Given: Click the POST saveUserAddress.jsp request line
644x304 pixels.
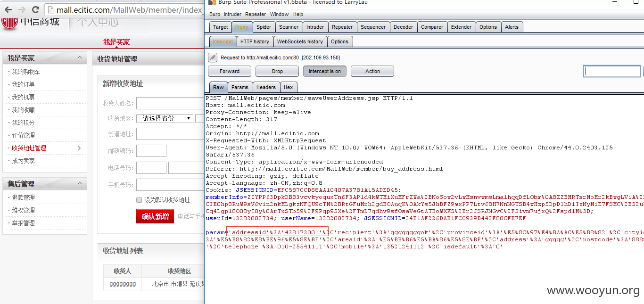Looking at the screenshot, I should pos(309,98).
